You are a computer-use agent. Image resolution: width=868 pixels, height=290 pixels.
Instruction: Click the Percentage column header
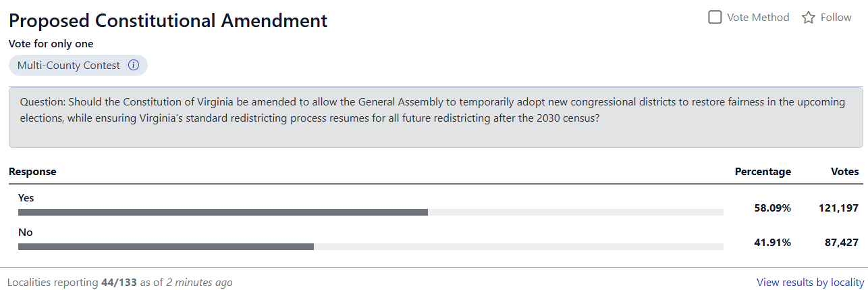(x=763, y=172)
